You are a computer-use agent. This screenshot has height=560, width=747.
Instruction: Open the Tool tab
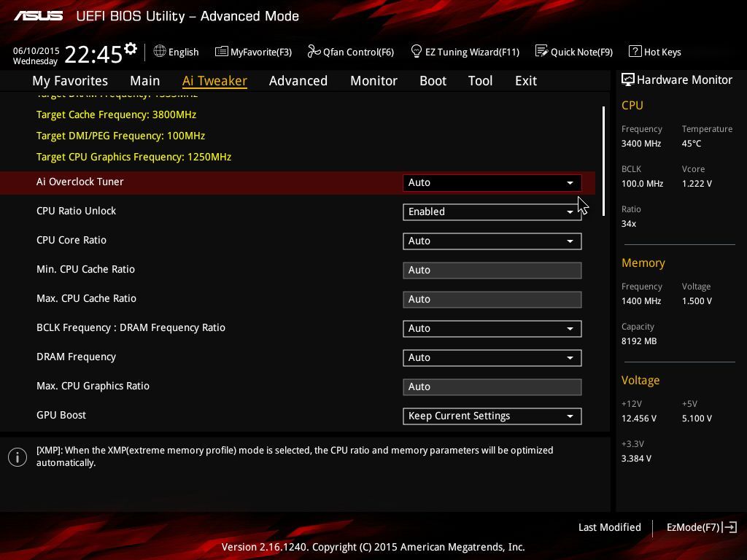click(480, 81)
